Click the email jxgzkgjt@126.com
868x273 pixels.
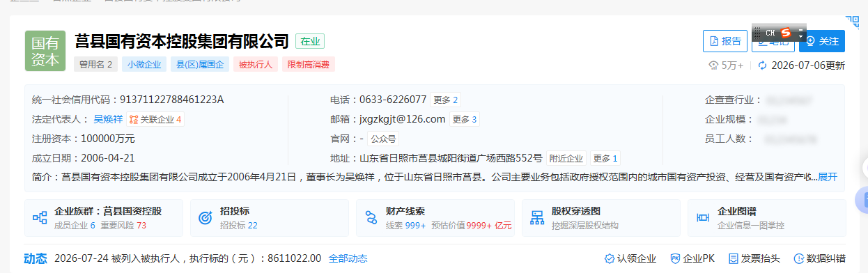tap(402, 119)
